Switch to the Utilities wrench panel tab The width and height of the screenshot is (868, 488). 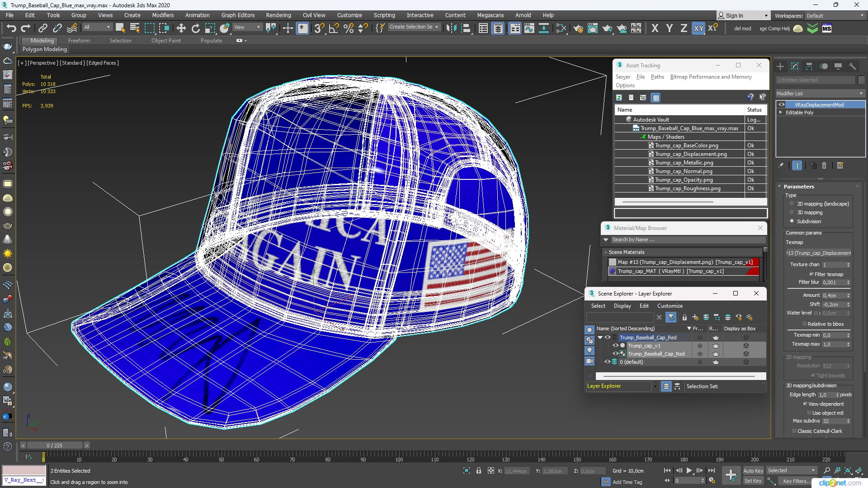(853, 66)
